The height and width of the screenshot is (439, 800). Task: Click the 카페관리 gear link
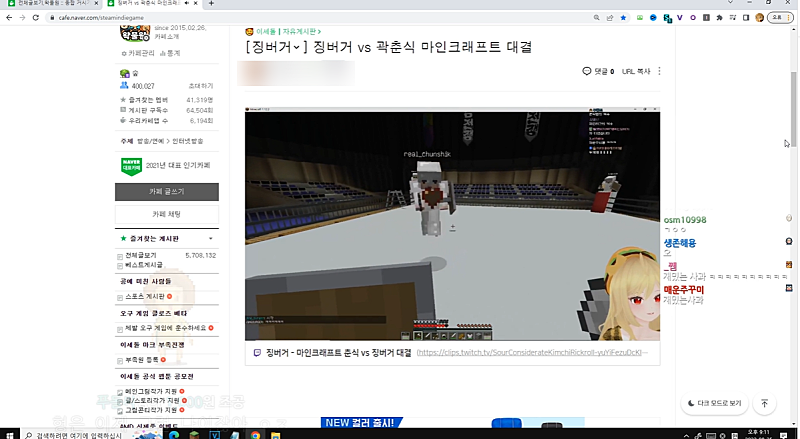[138, 53]
